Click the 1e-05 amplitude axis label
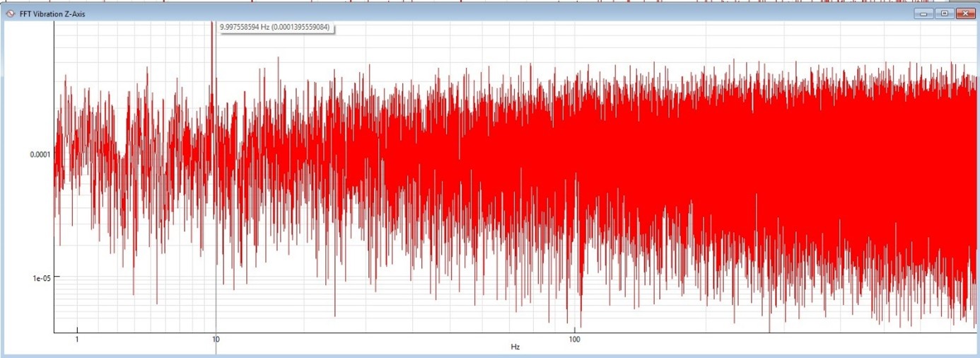Image resolution: width=980 pixels, height=358 pixels. coord(39,277)
